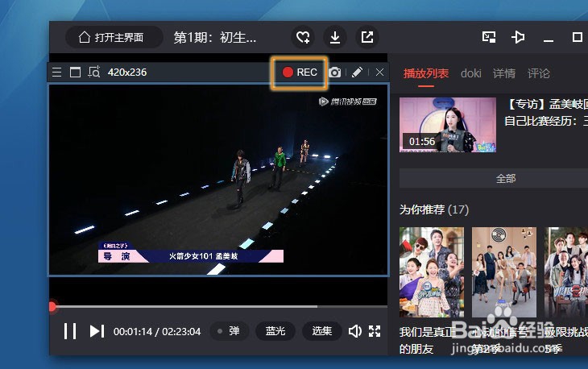The image size is (588, 369).
Task: Click the 420x236 size readout
Action: [127, 72]
